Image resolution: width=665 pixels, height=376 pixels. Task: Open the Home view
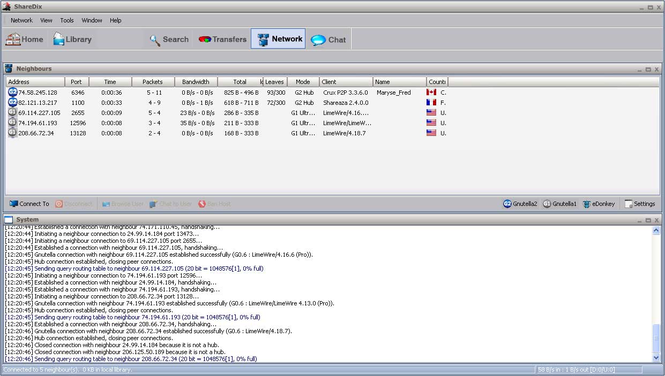(24, 39)
